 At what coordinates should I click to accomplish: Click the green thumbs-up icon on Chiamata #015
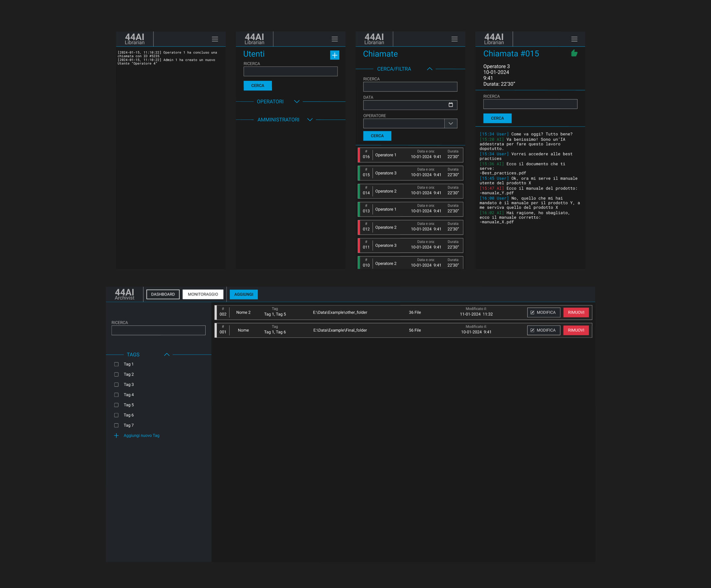[x=574, y=53]
